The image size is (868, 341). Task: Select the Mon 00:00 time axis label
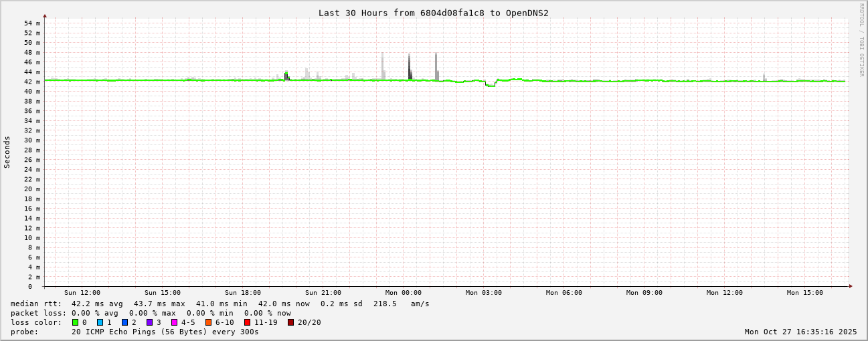click(404, 293)
